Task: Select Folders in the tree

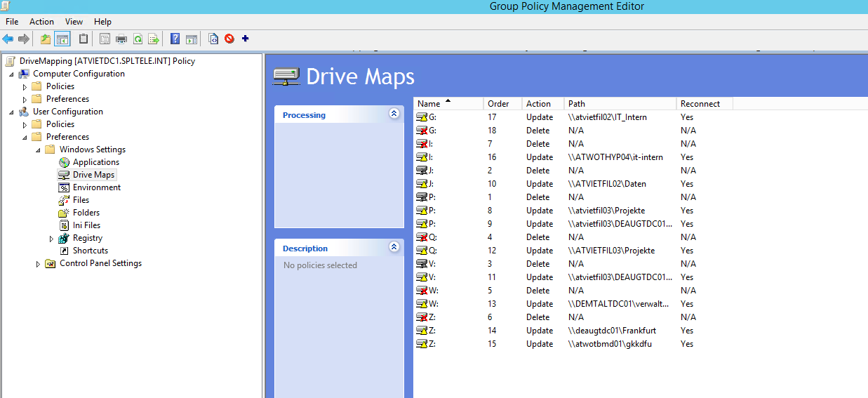Action: coord(86,213)
